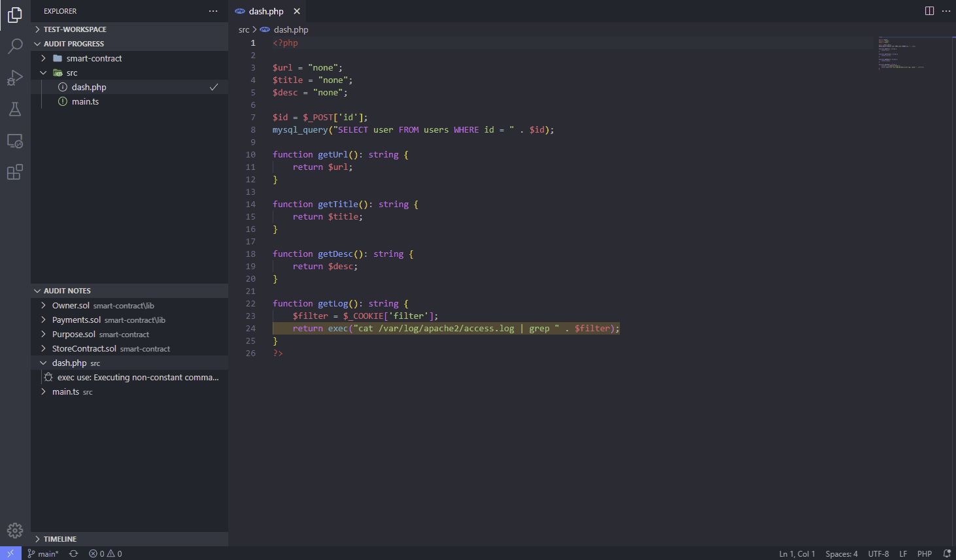Open the notifications bell in status bar
956x560 pixels.
point(946,553)
